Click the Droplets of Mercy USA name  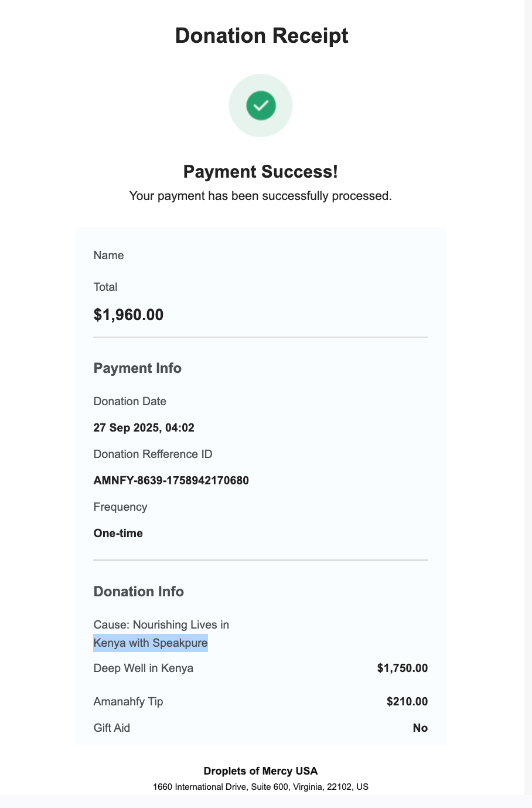pos(261,771)
